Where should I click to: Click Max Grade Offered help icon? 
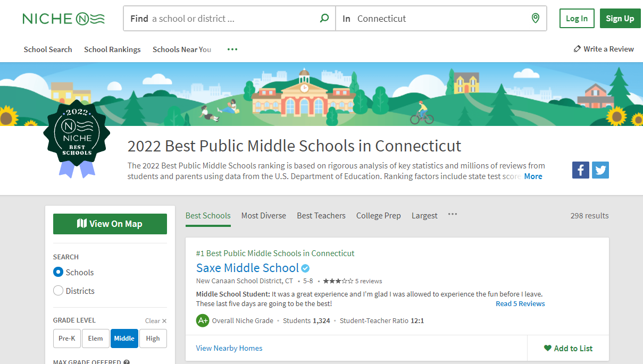click(127, 362)
